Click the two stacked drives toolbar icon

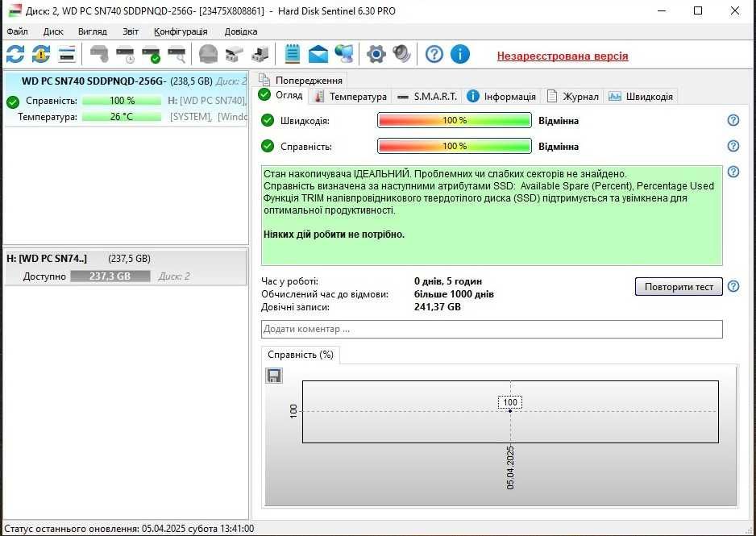235,54
